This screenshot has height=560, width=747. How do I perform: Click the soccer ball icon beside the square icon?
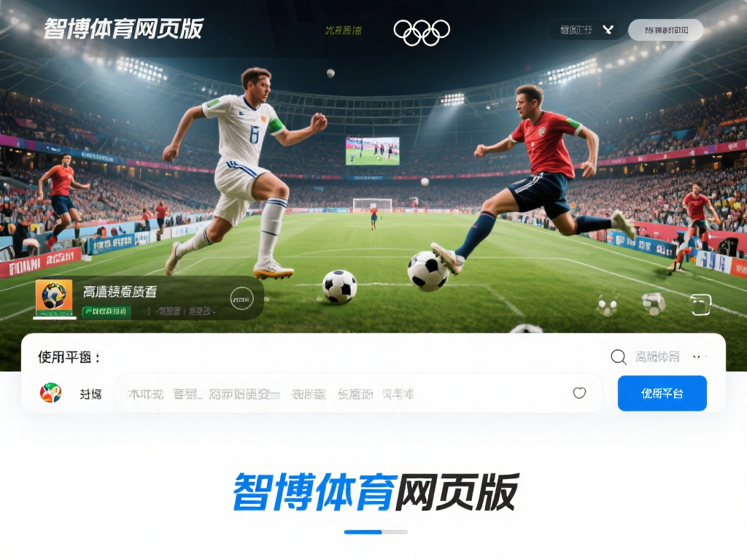point(654,303)
